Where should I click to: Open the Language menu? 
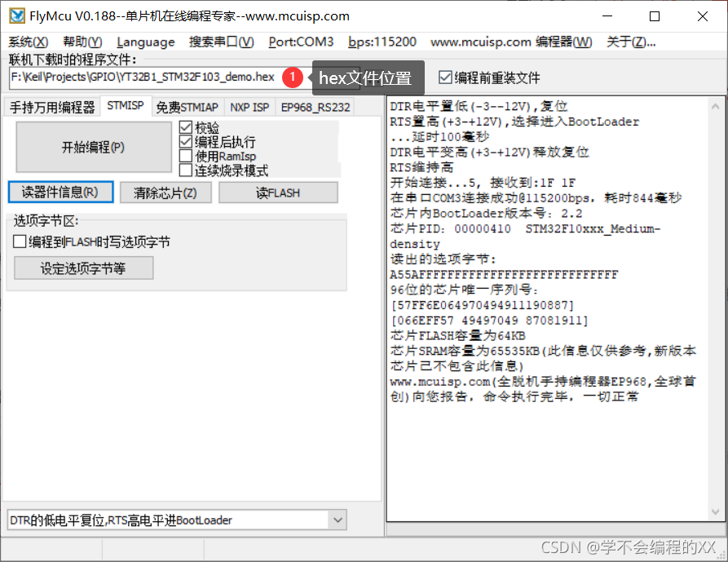click(x=146, y=42)
